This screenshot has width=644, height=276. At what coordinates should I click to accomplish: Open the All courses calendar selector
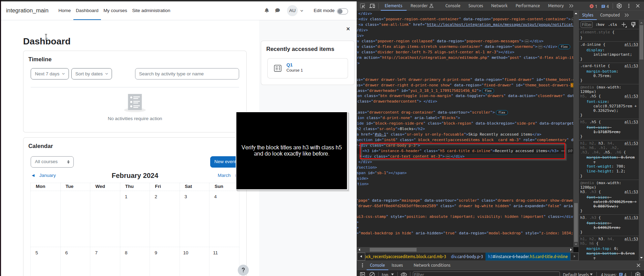tap(52, 162)
